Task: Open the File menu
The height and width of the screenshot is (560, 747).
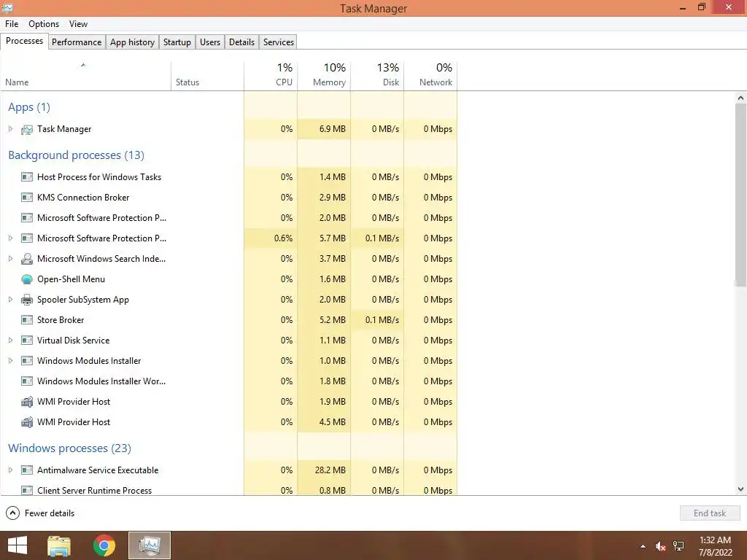Action: point(12,24)
